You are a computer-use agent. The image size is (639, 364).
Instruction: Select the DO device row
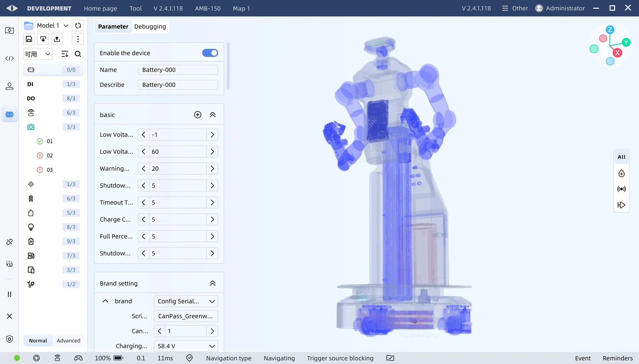click(53, 98)
